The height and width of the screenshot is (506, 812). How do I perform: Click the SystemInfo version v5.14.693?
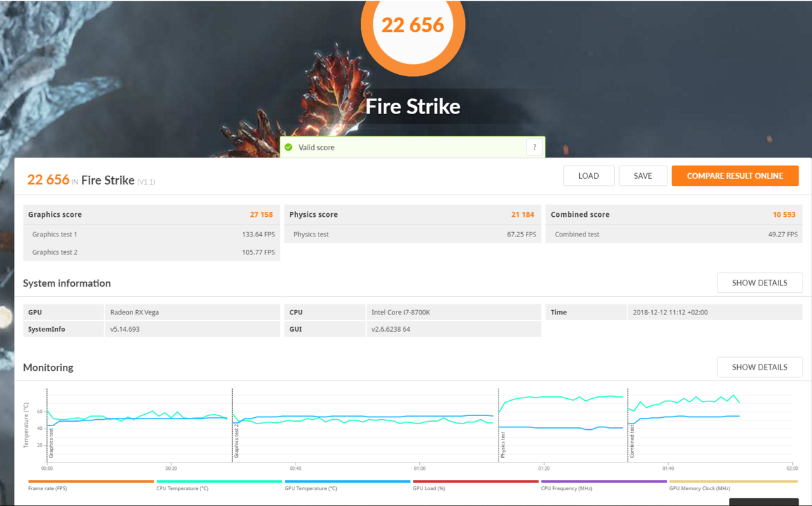[x=125, y=329]
